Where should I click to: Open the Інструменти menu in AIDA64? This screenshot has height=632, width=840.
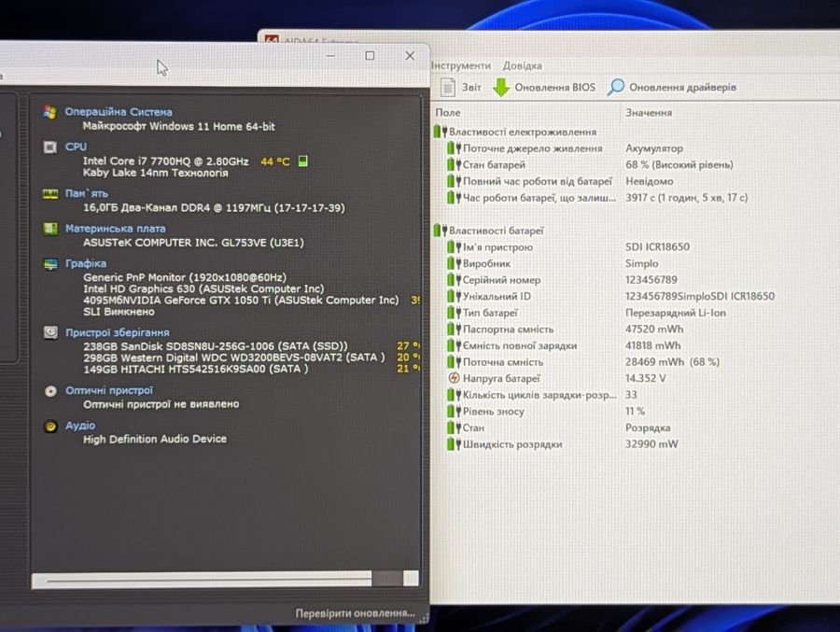point(461,65)
